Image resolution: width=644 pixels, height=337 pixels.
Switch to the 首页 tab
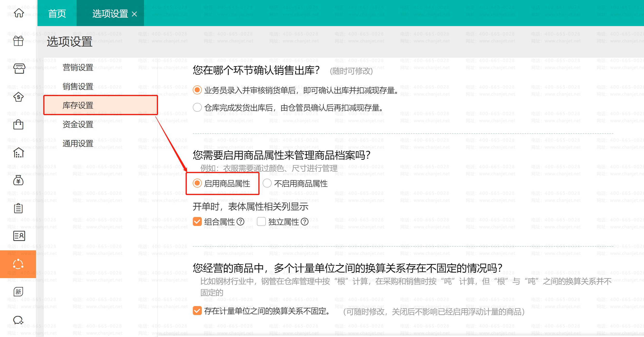pyautogui.click(x=57, y=14)
